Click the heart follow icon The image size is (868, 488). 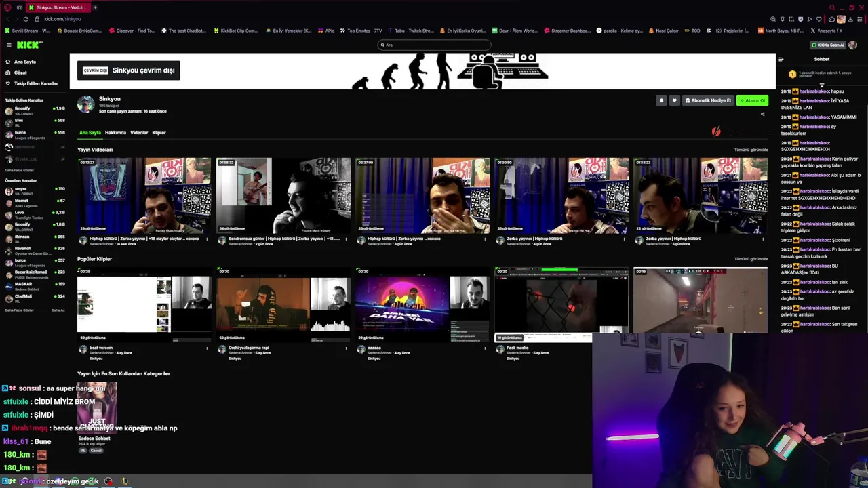point(674,100)
